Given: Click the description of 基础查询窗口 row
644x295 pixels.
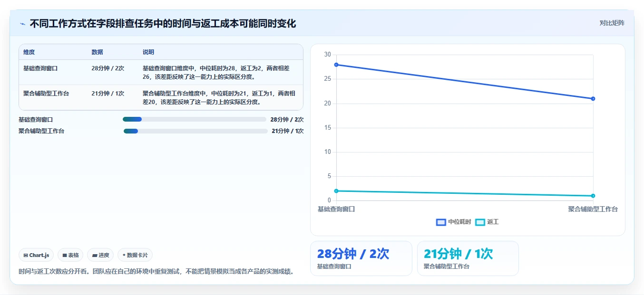Looking at the screenshot, I should point(216,72).
